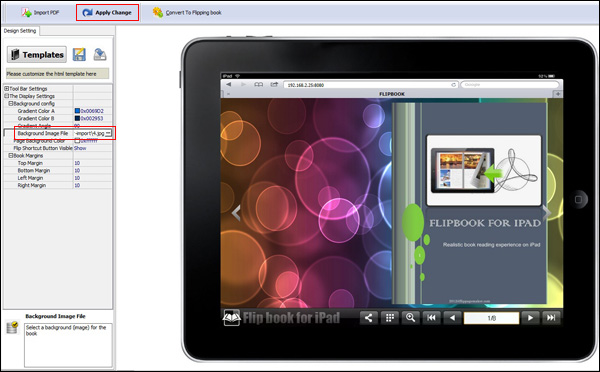Open the Background Image File browse button

tap(109, 133)
